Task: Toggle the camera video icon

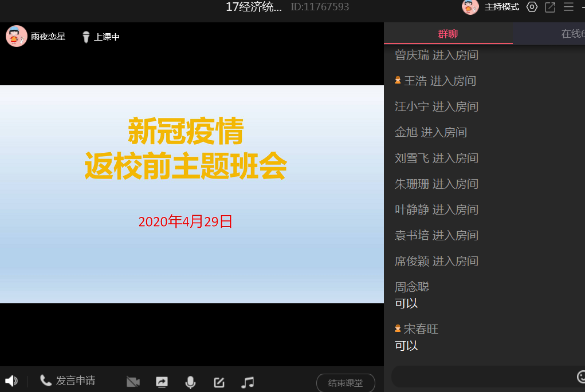Action: 133,382
